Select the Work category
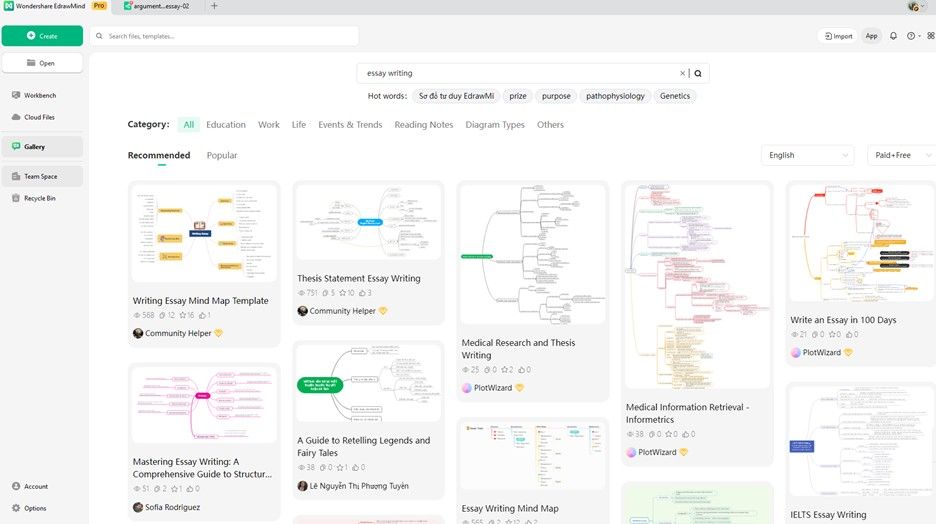This screenshot has width=936, height=524. click(269, 125)
